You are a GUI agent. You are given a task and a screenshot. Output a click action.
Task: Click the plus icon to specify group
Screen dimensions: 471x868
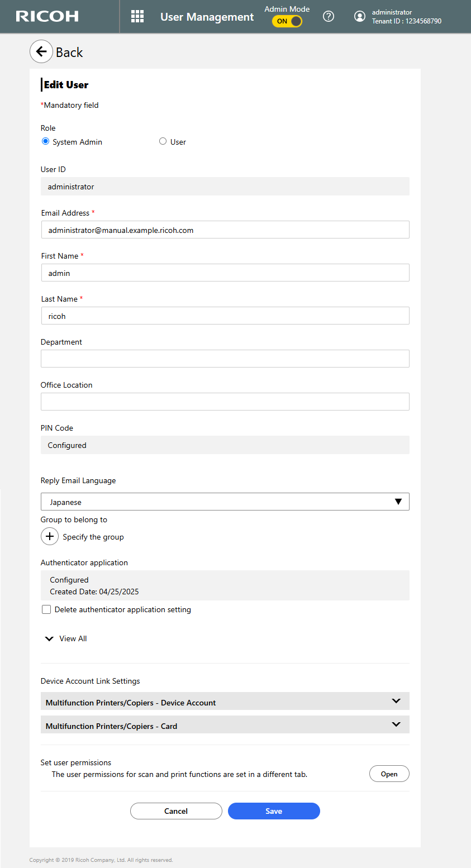tap(50, 537)
